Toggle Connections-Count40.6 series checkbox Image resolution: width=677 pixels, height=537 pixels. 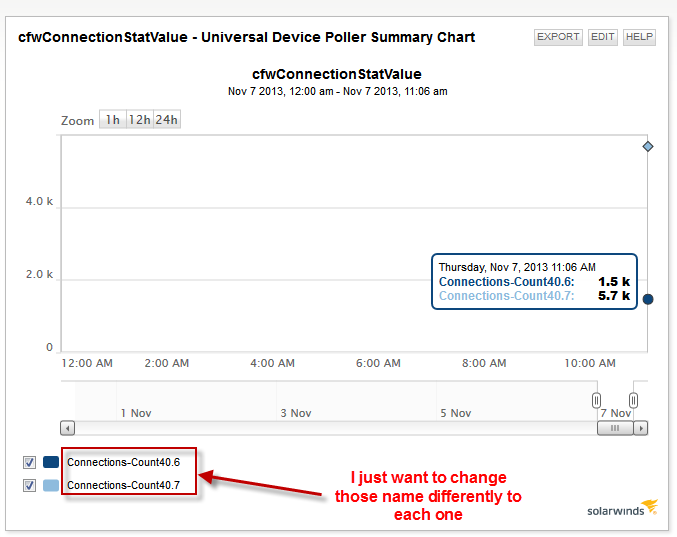[29, 462]
